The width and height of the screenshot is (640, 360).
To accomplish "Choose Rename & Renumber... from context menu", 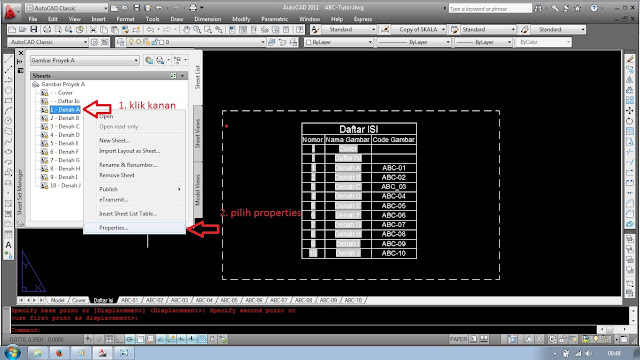I will pos(134,165).
